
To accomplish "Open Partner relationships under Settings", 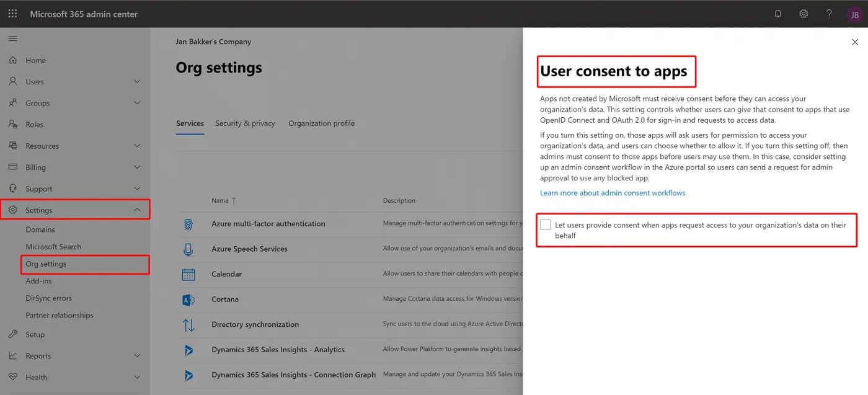I will (x=60, y=316).
